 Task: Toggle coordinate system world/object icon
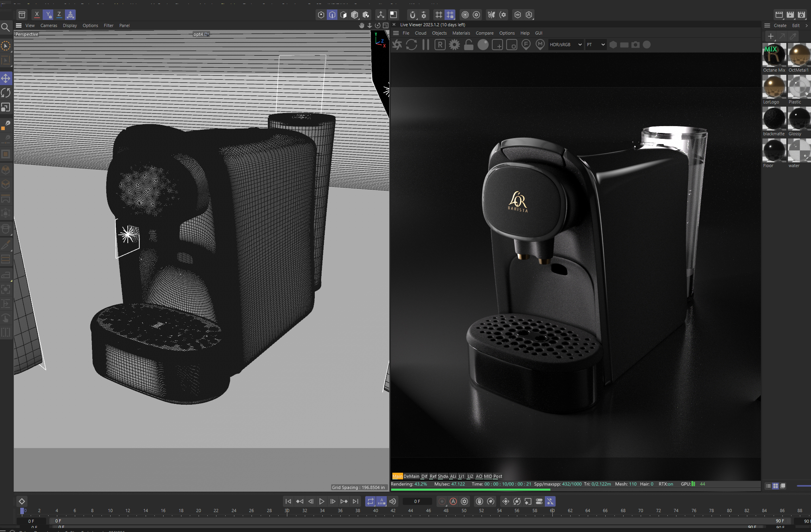[x=70, y=15]
